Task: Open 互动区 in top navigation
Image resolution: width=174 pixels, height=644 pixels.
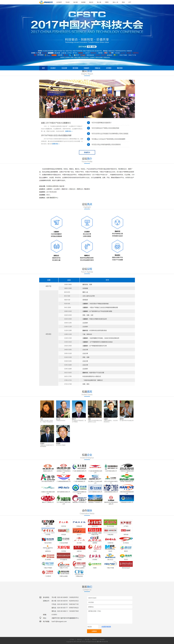Action: (68, 2)
